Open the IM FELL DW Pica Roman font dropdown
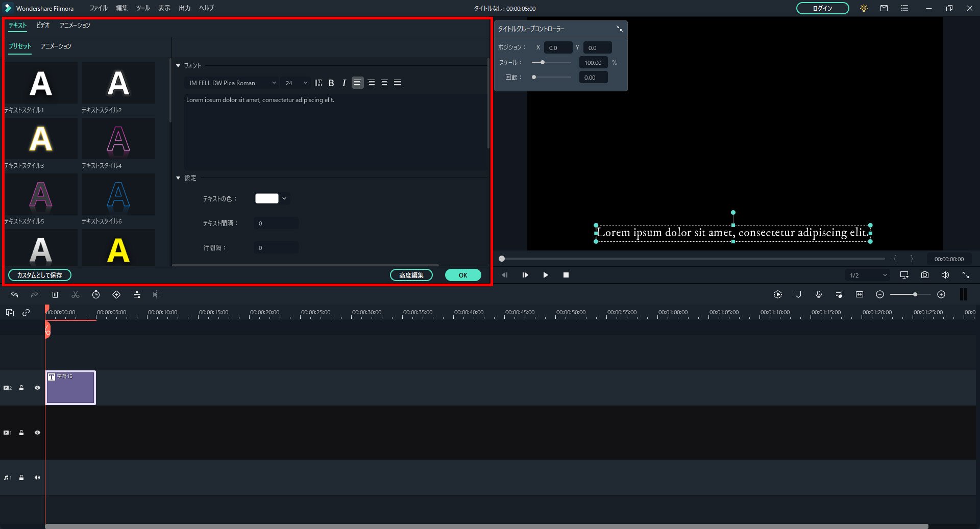 click(232, 83)
